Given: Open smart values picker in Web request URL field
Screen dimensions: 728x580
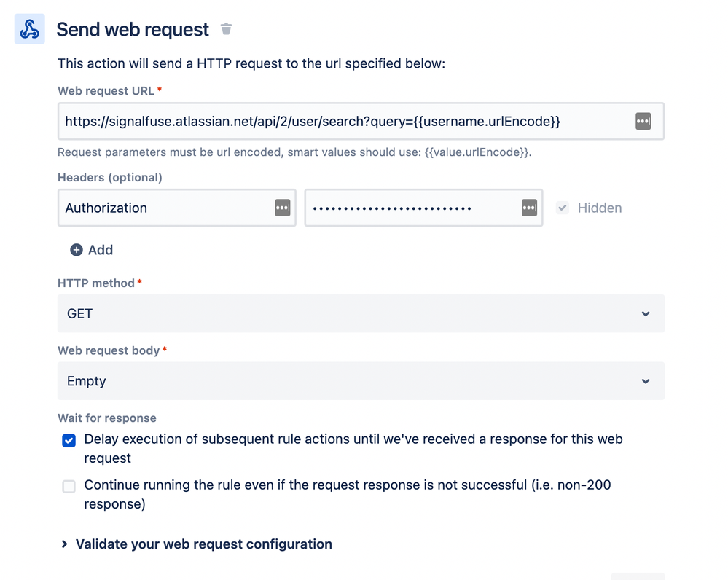Looking at the screenshot, I should click(643, 122).
